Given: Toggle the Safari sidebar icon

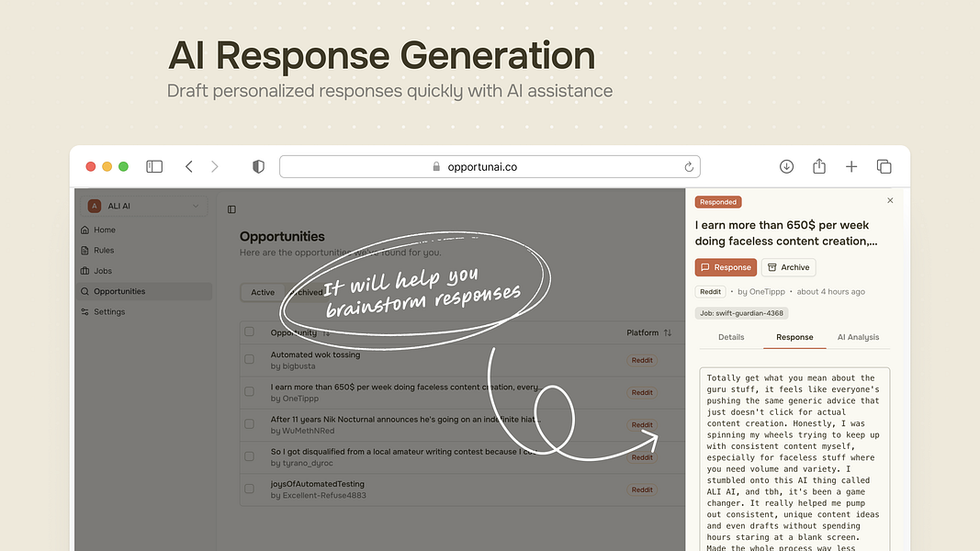Looking at the screenshot, I should coord(154,166).
